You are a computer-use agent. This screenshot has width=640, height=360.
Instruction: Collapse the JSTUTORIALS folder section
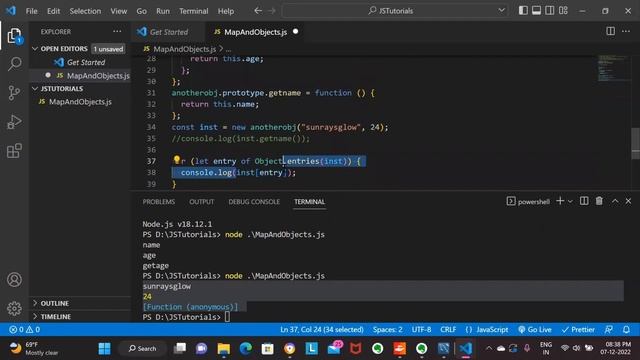pyautogui.click(x=62, y=89)
